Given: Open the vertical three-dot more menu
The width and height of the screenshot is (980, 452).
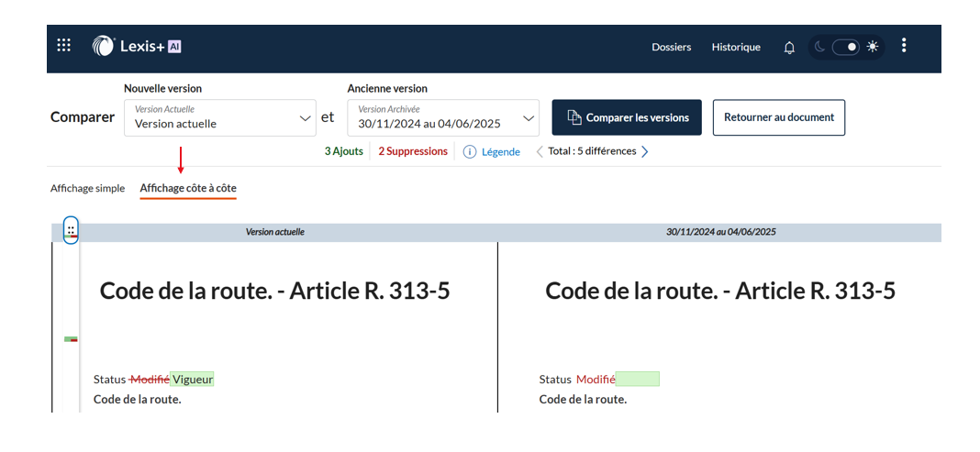Looking at the screenshot, I should [904, 46].
